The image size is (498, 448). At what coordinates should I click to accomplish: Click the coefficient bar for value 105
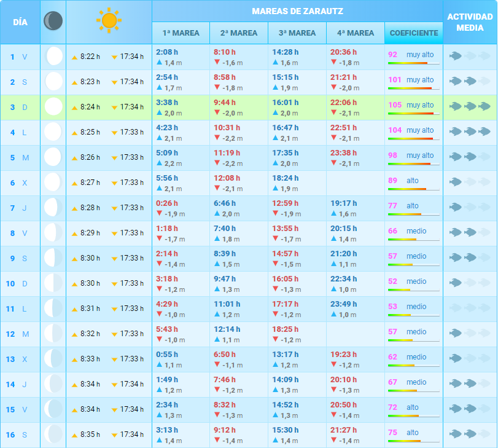[x=413, y=114]
